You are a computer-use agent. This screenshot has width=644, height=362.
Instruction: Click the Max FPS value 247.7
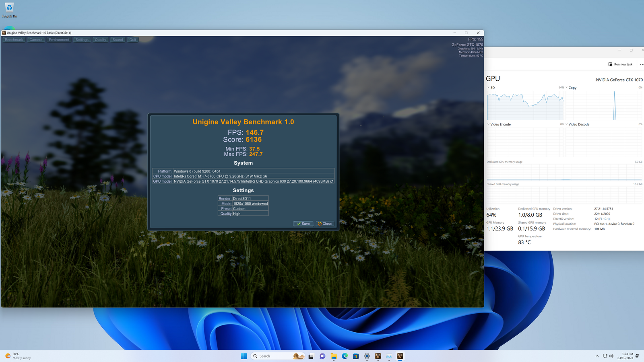coord(256,154)
